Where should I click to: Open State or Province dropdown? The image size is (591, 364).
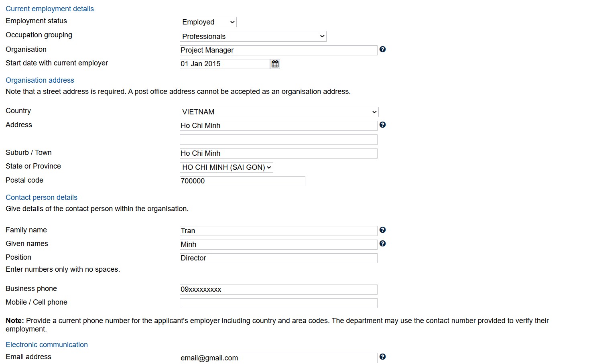tap(226, 167)
